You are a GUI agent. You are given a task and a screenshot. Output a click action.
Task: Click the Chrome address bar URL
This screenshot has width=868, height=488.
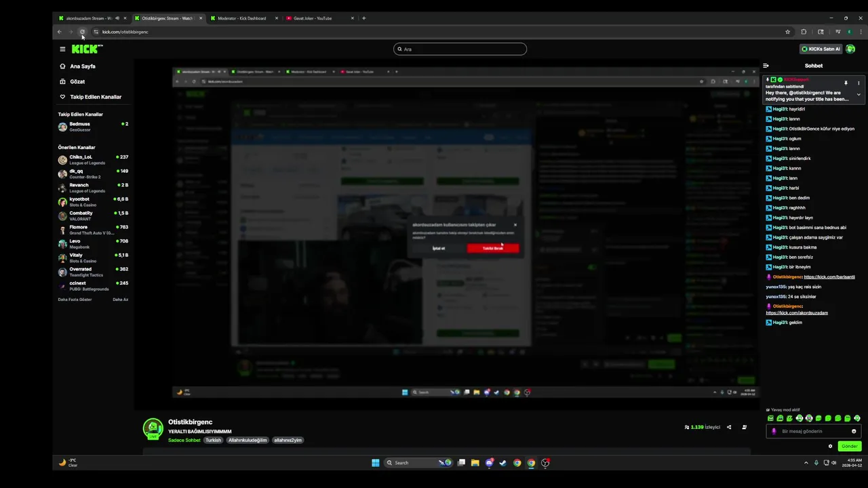tap(125, 32)
